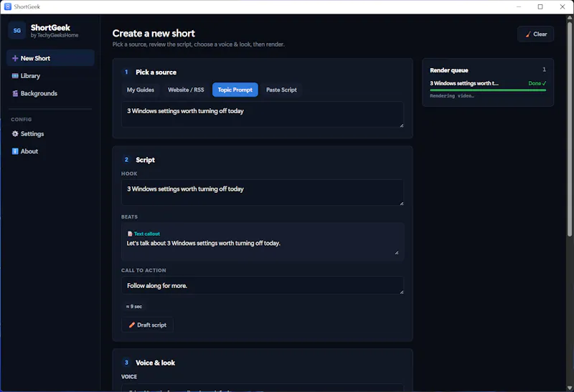The width and height of the screenshot is (574, 392).
Task: Open the About page
Action: point(50,151)
